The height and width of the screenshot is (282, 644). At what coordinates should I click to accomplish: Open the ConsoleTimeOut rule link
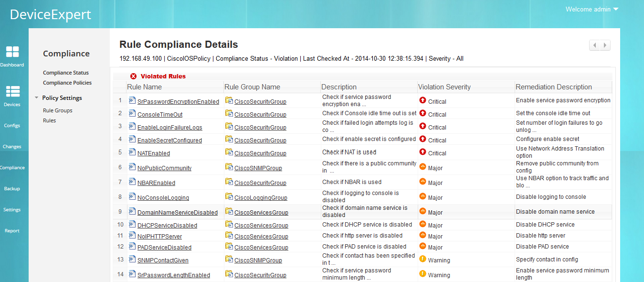(x=160, y=115)
